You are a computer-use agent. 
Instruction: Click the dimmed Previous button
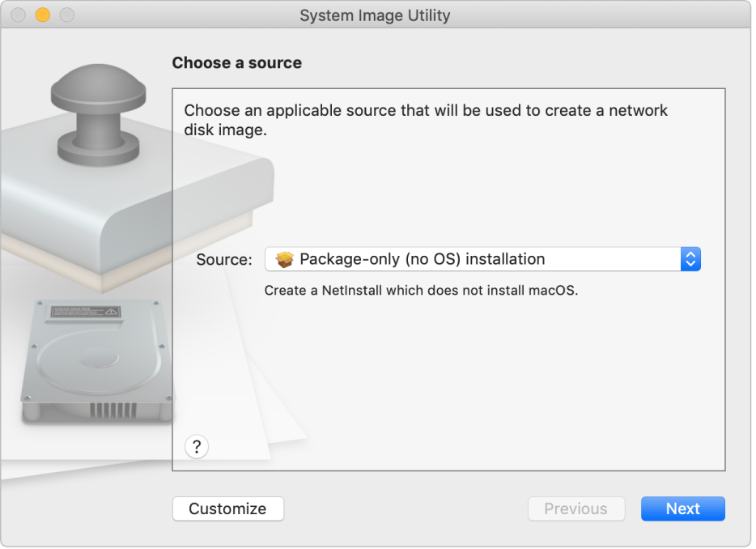pos(575,509)
